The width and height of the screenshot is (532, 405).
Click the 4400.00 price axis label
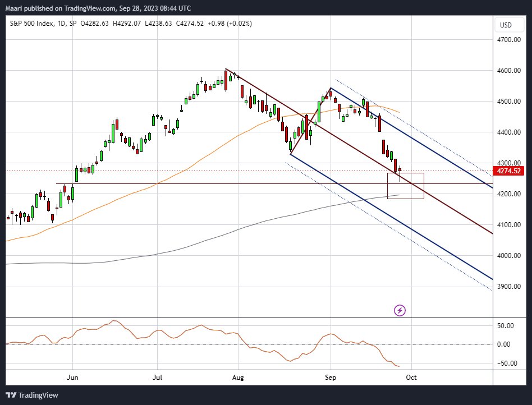point(508,132)
